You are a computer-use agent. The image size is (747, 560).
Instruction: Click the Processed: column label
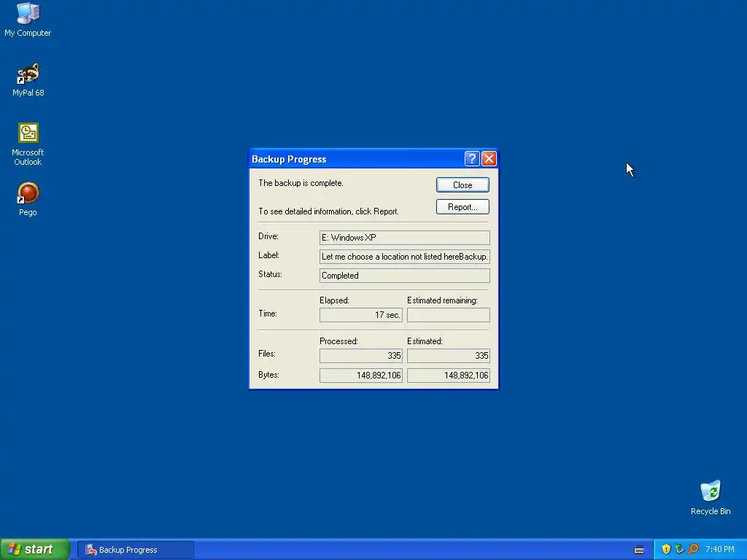click(x=338, y=341)
